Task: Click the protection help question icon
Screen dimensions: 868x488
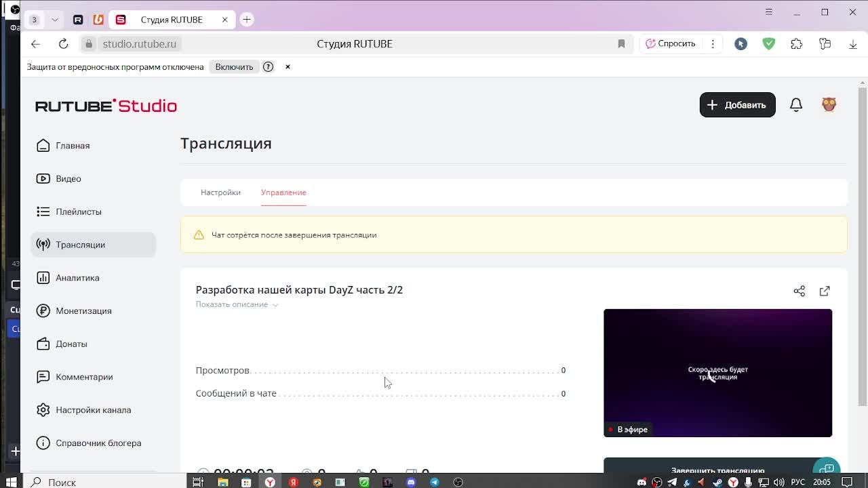Action: tap(269, 66)
